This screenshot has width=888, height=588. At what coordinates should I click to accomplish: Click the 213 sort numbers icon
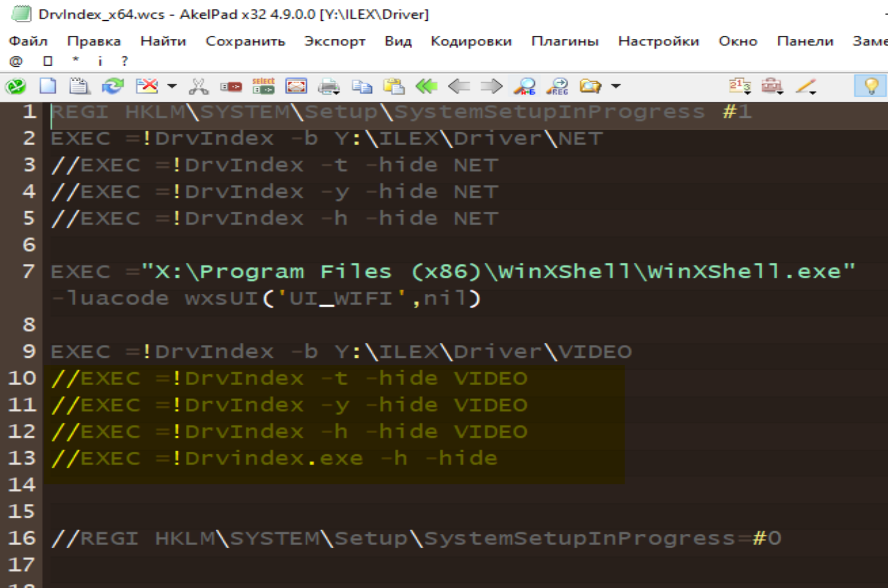(740, 86)
